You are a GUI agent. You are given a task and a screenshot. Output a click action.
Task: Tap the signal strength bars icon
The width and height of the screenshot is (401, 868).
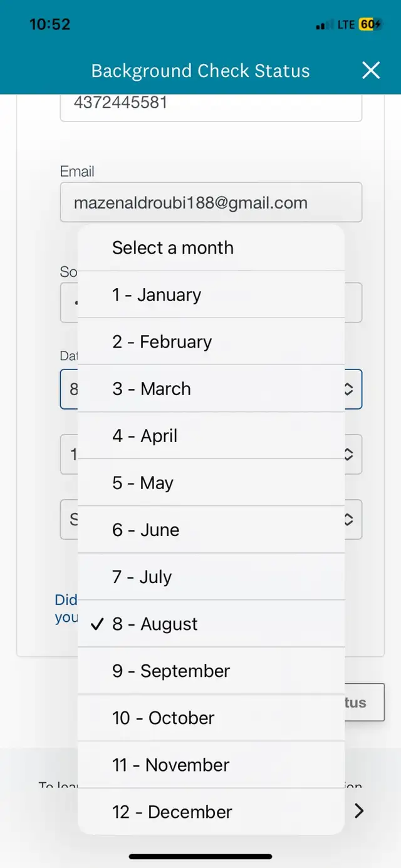324,26
